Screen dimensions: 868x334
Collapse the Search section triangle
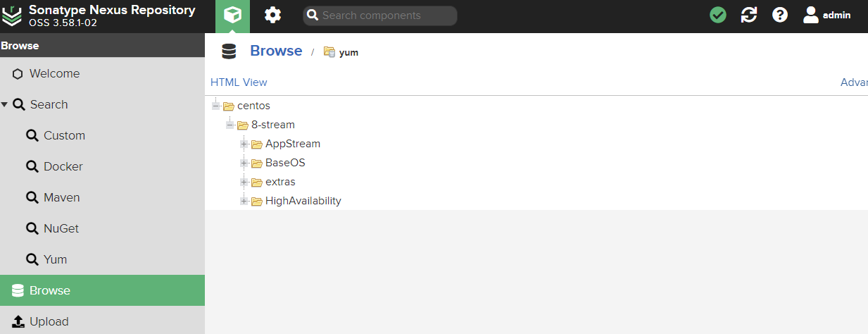pyautogui.click(x=5, y=104)
